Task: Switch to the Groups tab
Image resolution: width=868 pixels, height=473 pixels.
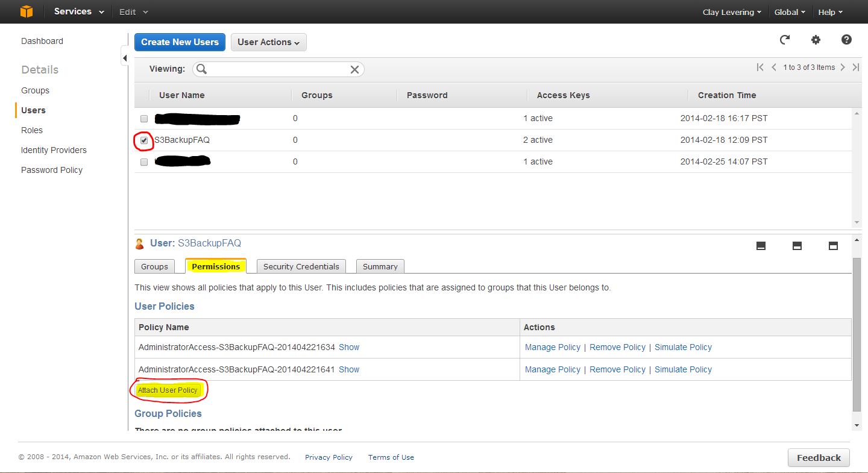Action: pyautogui.click(x=154, y=266)
